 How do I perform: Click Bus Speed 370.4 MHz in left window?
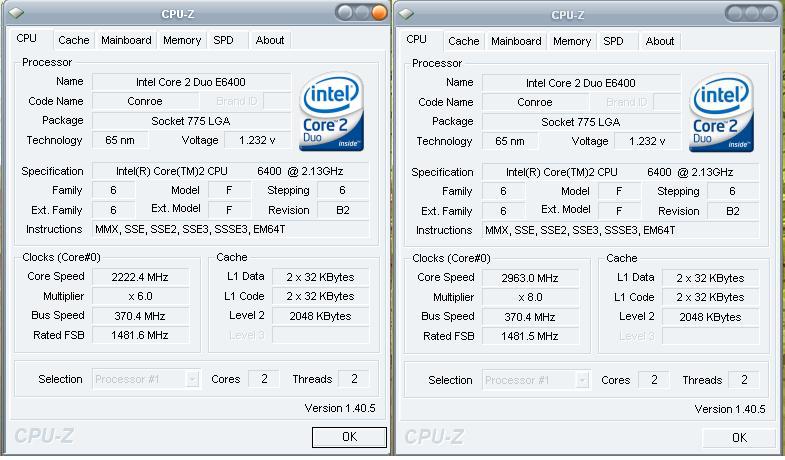coord(140,316)
